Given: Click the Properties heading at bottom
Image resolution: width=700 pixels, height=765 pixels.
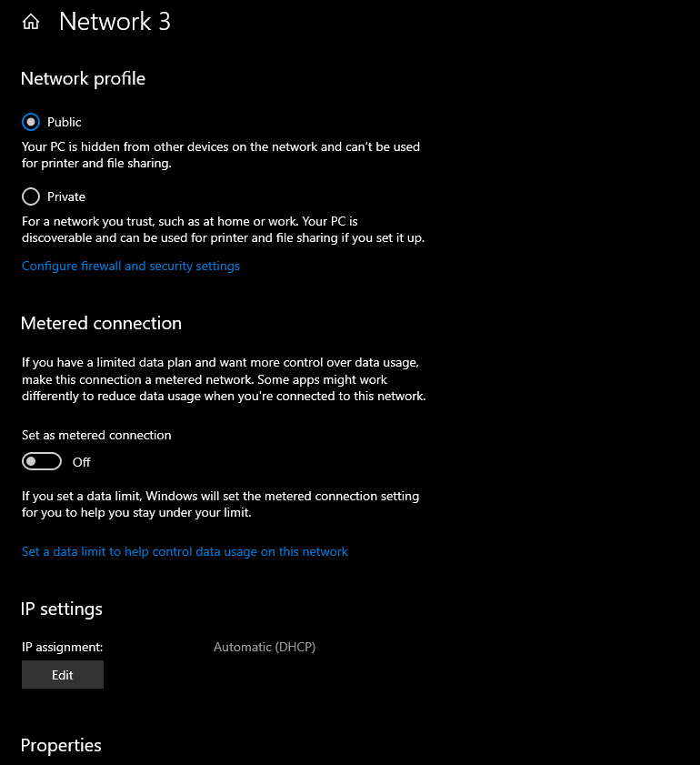Looking at the screenshot, I should click(62, 746).
